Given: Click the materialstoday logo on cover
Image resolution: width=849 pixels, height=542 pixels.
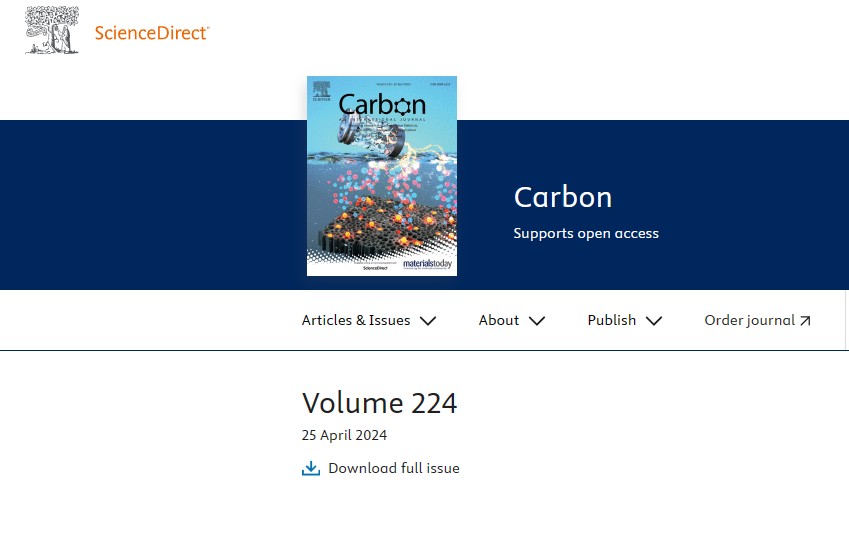Looking at the screenshot, I should [x=427, y=264].
